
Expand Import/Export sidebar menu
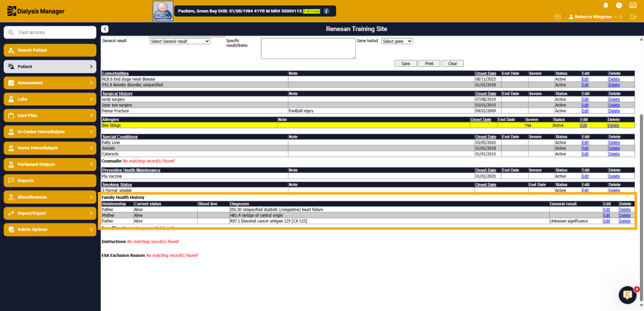pos(50,213)
